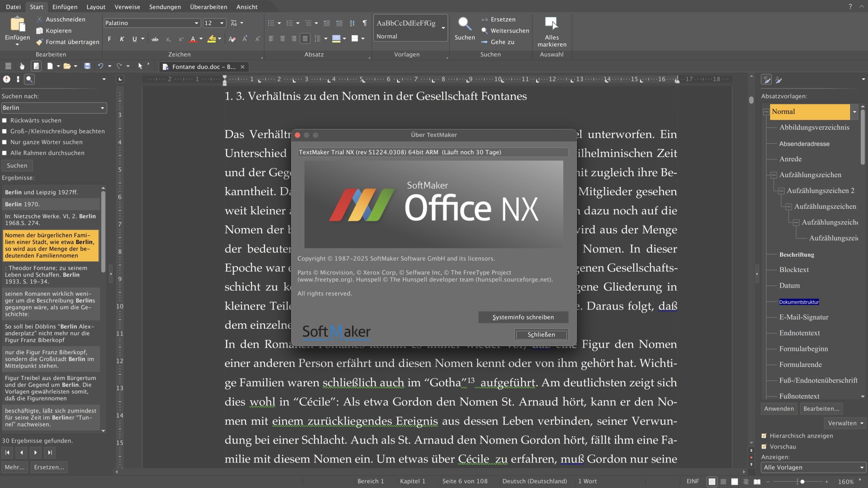This screenshot has height=488, width=868.
Task: Click the save disk icon
Action: click(87, 66)
